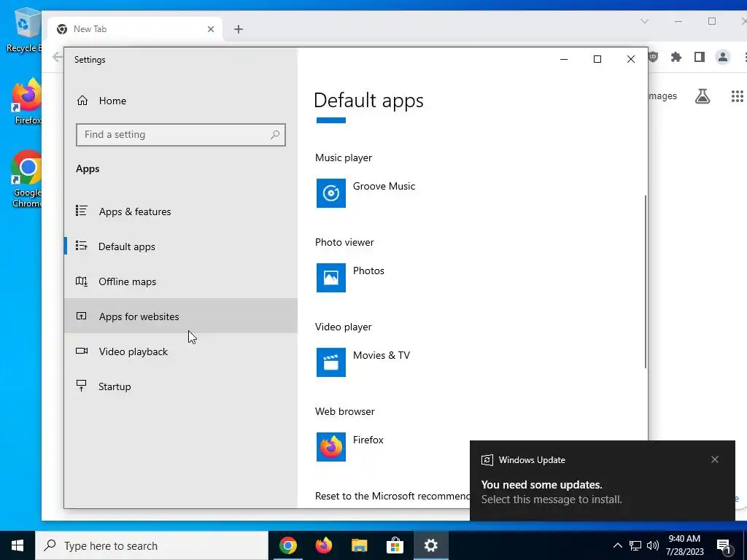Open Firefox from the taskbar

click(x=323, y=545)
